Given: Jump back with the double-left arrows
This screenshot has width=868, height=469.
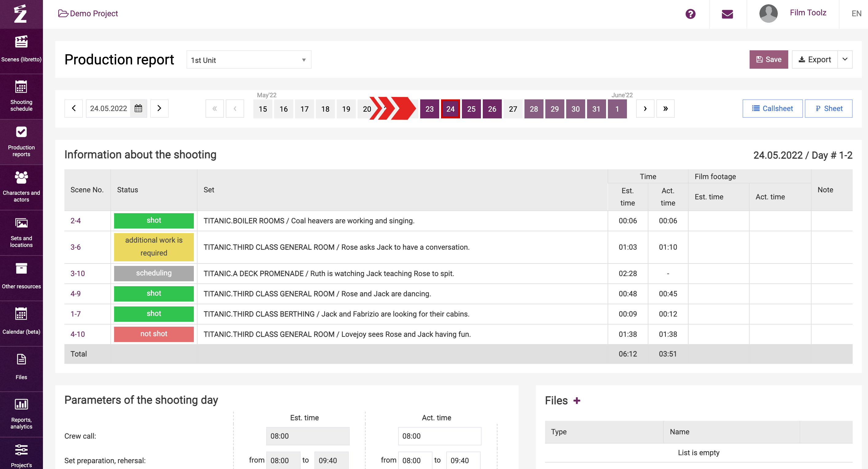Looking at the screenshot, I should (x=215, y=109).
